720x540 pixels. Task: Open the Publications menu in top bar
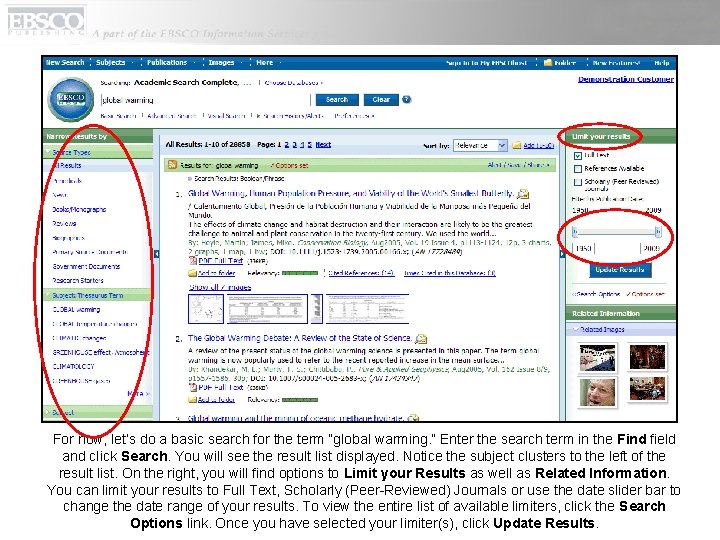pos(167,62)
